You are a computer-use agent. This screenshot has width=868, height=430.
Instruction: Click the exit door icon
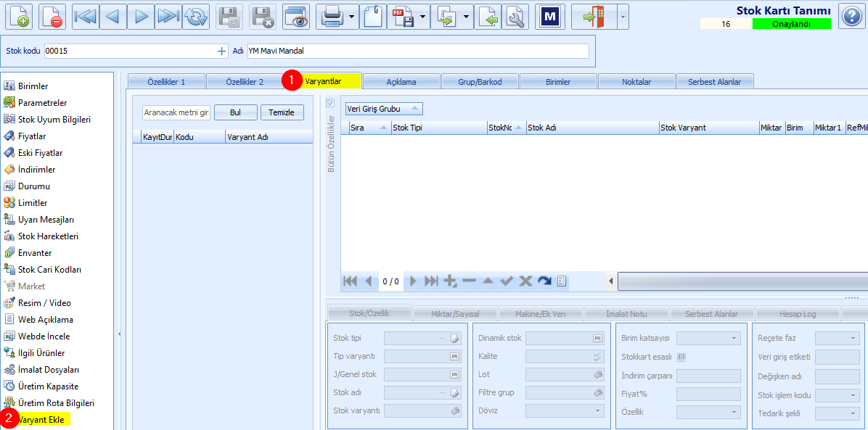(594, 16)
